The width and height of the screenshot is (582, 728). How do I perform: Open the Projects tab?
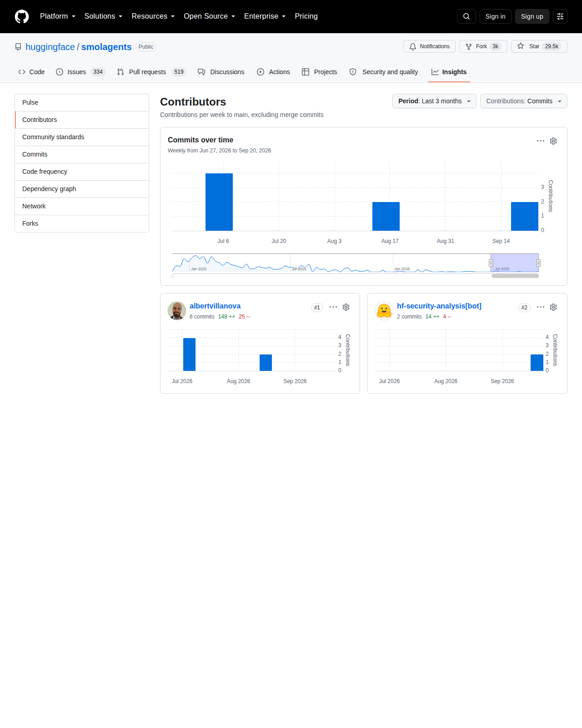319,72
